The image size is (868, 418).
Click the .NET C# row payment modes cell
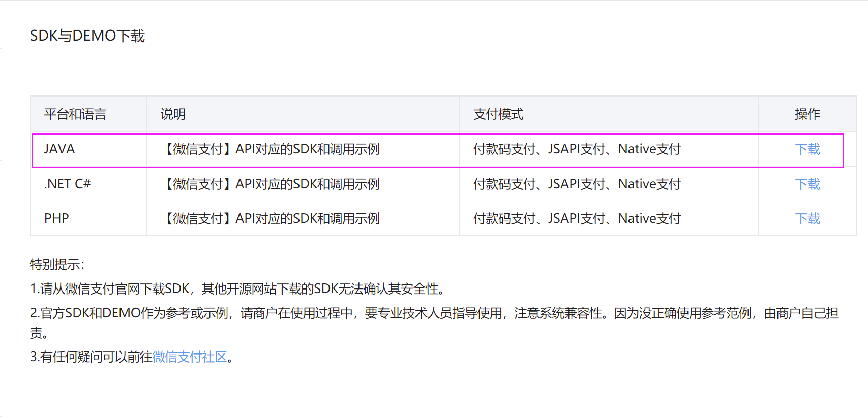point(609,184)
